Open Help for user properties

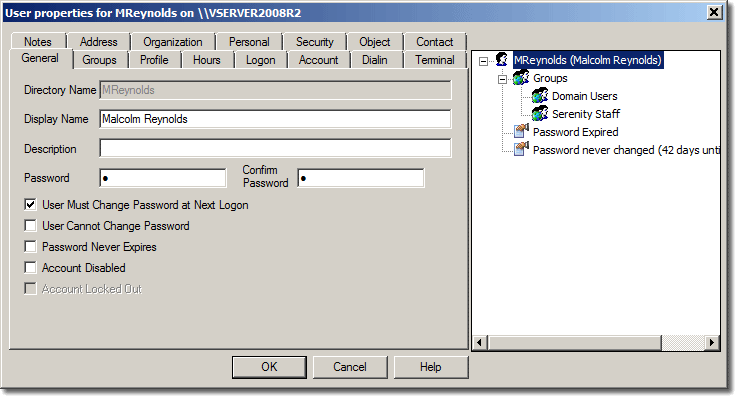[430, 367]
